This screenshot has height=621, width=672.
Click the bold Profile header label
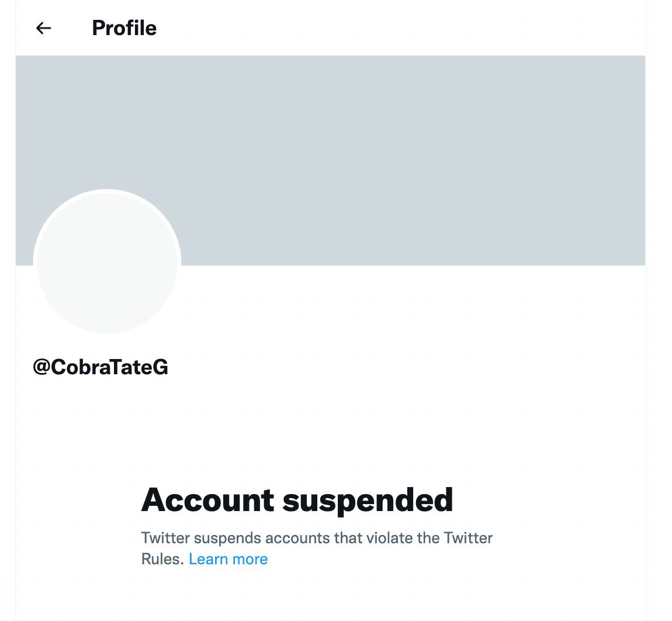click(124, 28)
